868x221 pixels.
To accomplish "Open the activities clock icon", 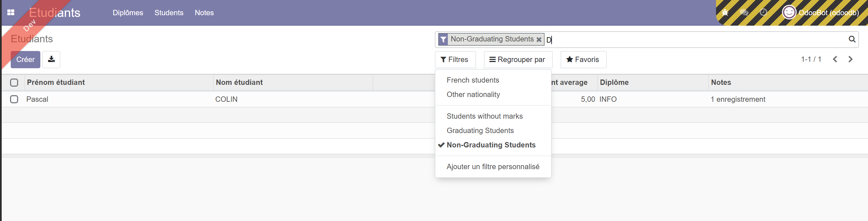I will point(763,12).
